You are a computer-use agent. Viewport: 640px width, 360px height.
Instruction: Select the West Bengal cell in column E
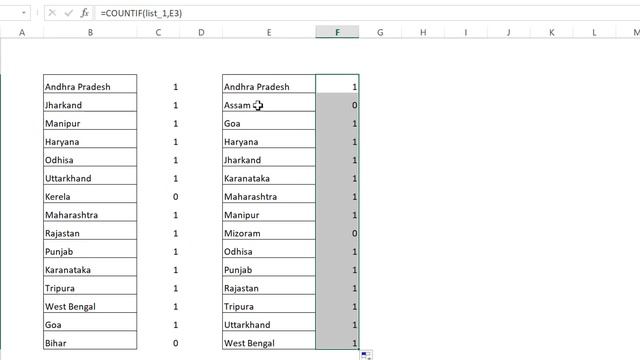coord(269,340)
